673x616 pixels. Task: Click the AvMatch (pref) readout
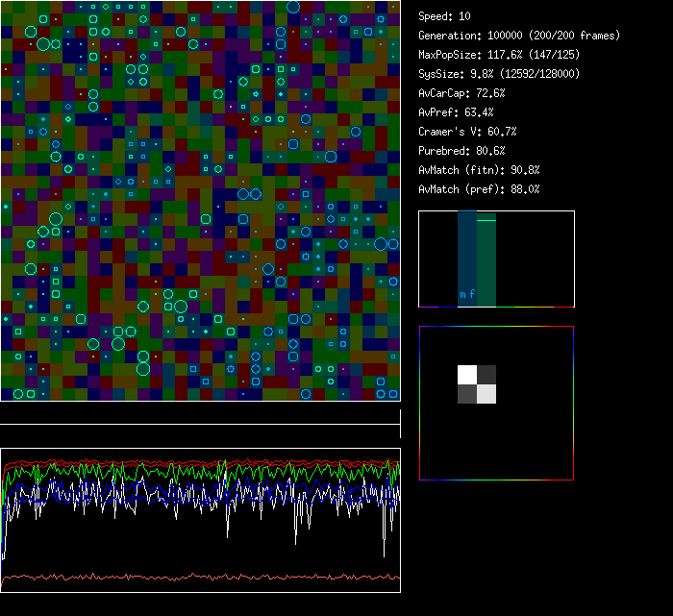tap(479, 189)
